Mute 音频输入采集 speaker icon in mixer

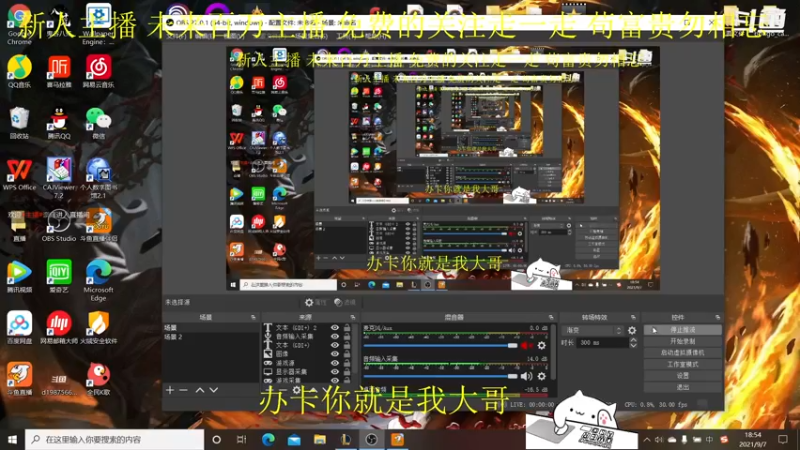(526, 376)
